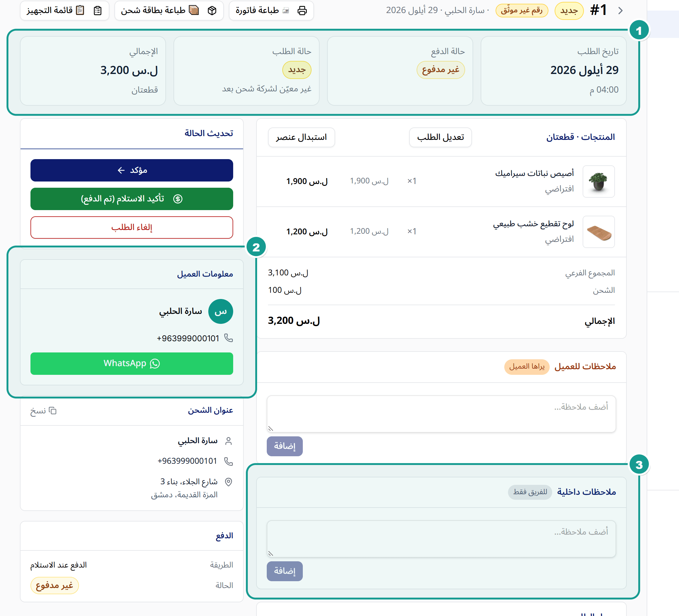Open ceramic plant pot product thumbnail
Viewport: 679px width, 616px height.
point(598,182)
